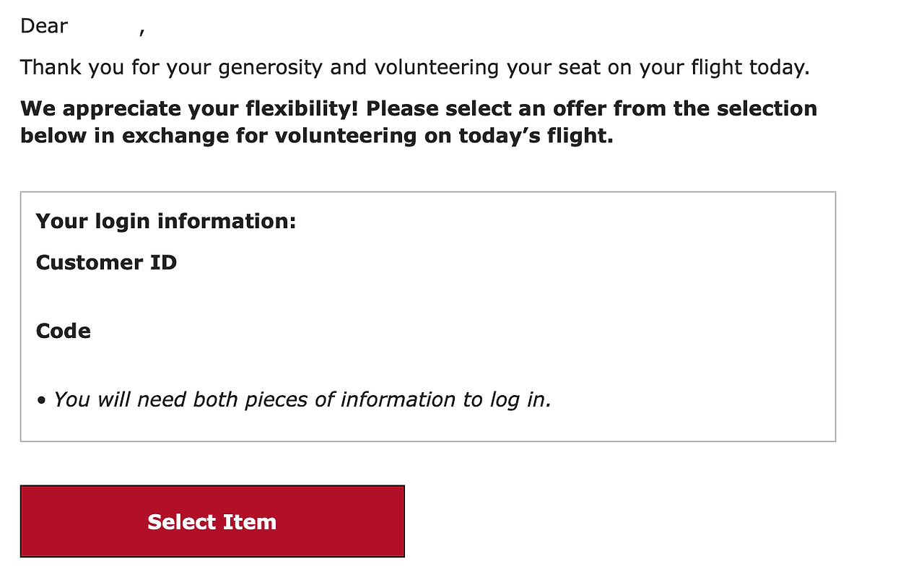
Task: Click the bullet point before "You will need"
Action: [x=41, y=400]
